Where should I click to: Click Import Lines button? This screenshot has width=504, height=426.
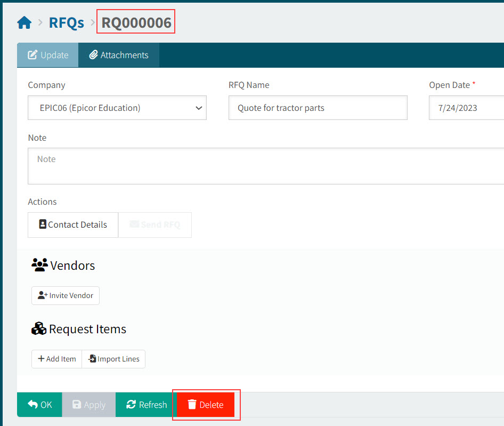113,359
